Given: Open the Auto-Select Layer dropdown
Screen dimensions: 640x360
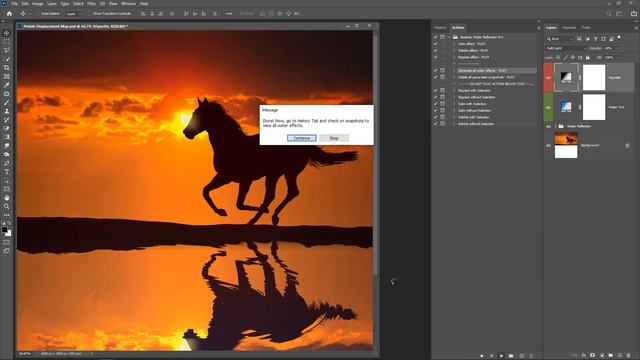Looking at the screenshot, I should click(x=73, y=13).
